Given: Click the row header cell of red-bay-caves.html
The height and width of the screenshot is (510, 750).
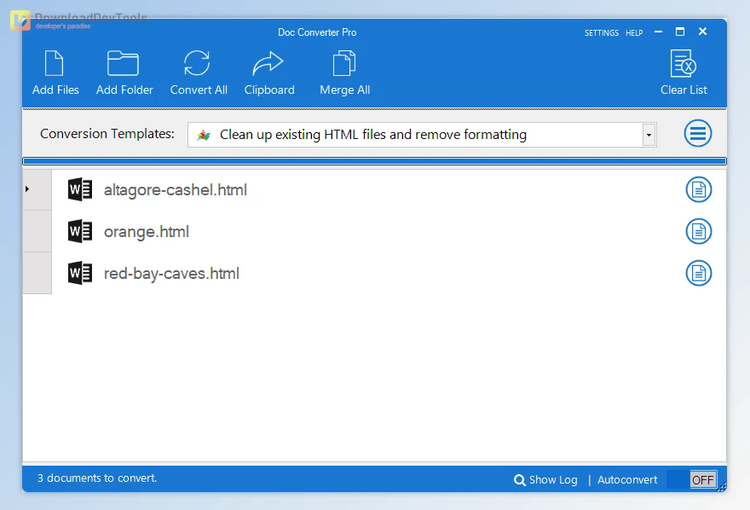Looking at the screenshot, I should 37,273.
